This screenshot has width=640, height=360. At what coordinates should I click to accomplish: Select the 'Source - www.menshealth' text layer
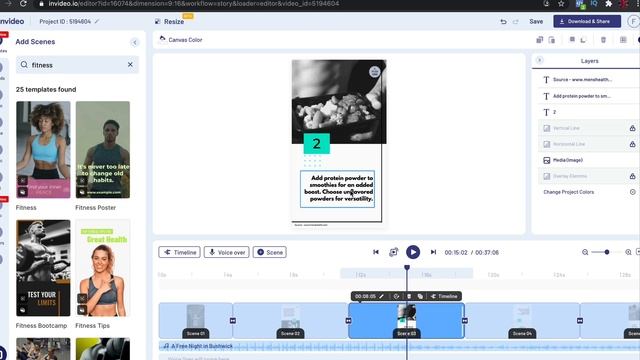click(x=588, y=80)
